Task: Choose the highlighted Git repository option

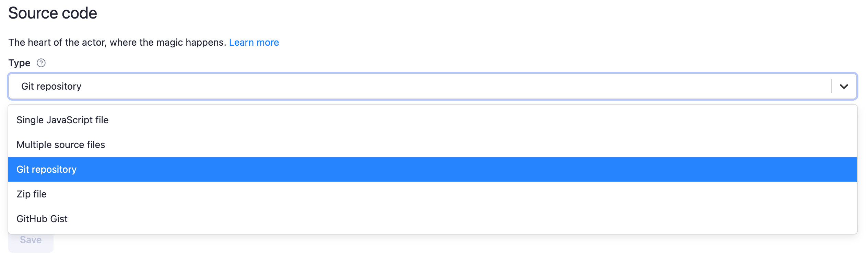Action: click(47, 169)
